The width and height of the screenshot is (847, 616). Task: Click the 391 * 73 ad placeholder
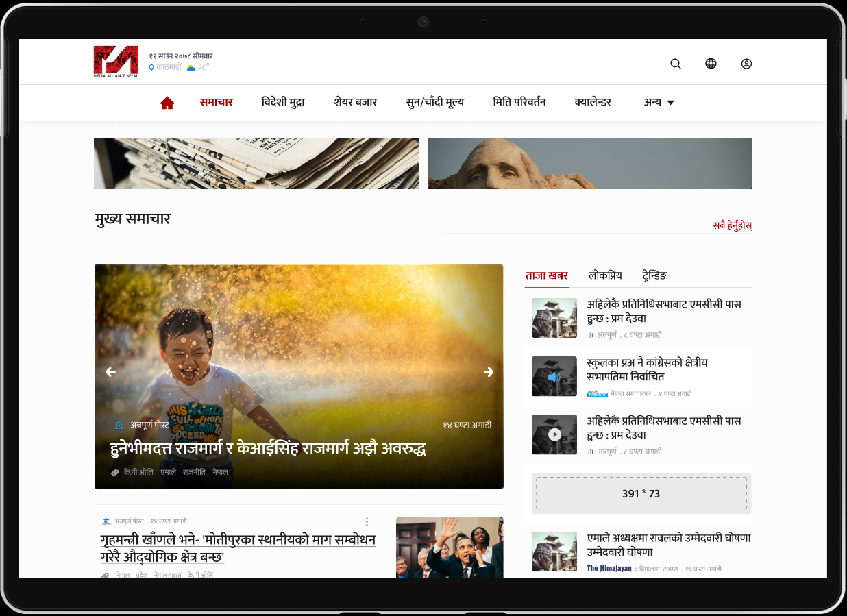[641, 493]
